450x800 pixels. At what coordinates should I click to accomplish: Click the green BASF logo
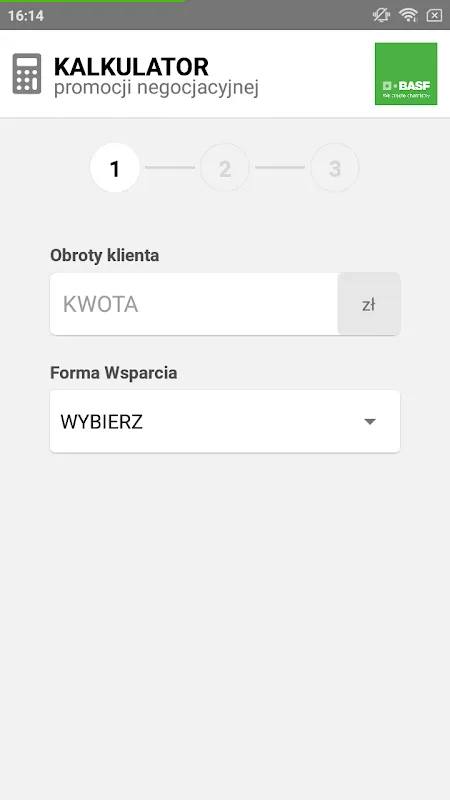[406, 73]
